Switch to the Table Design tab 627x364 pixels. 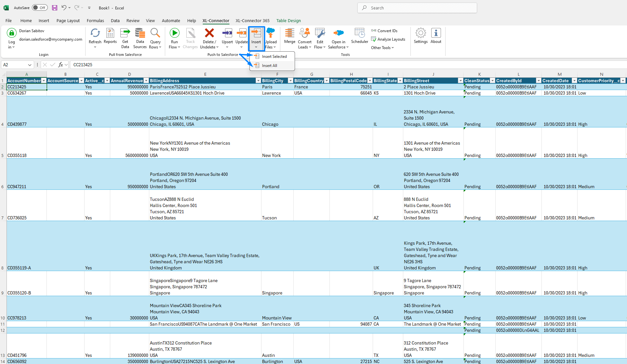pyautogui.click(x=288, y=20)
